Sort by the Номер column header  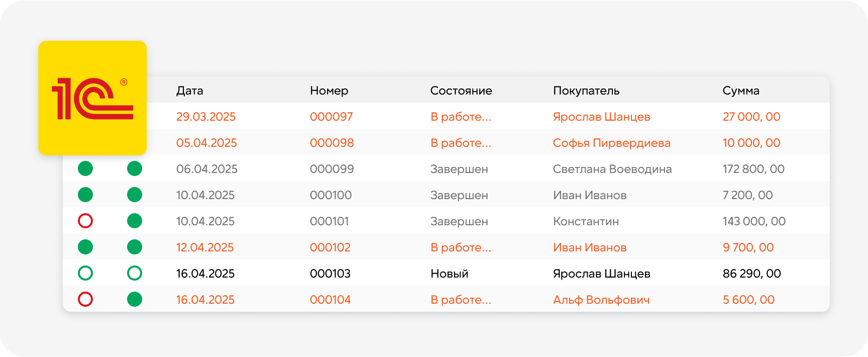[x=329, y=91]
